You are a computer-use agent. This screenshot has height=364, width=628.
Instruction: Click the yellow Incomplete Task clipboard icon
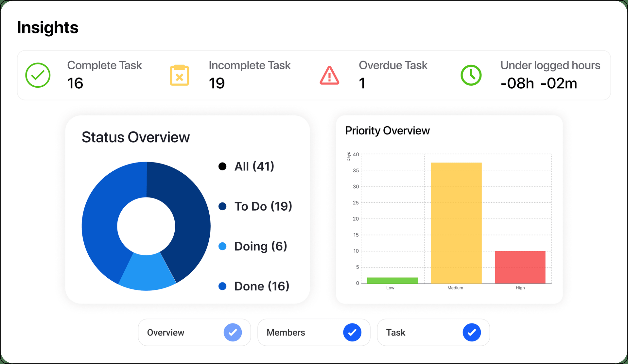[179, 75]
